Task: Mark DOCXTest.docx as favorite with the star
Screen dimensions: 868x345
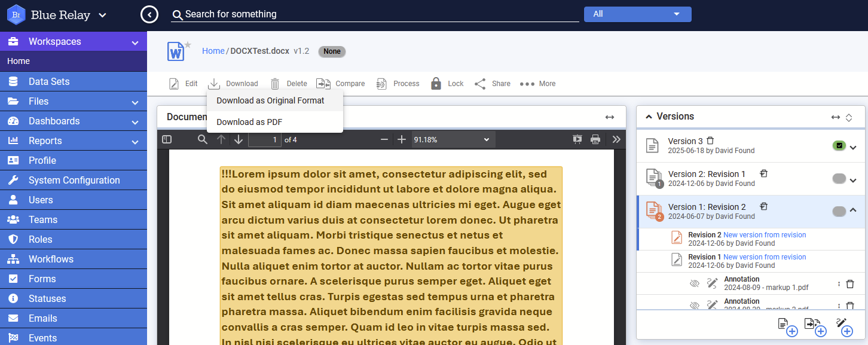Action: tap(188, 44)
